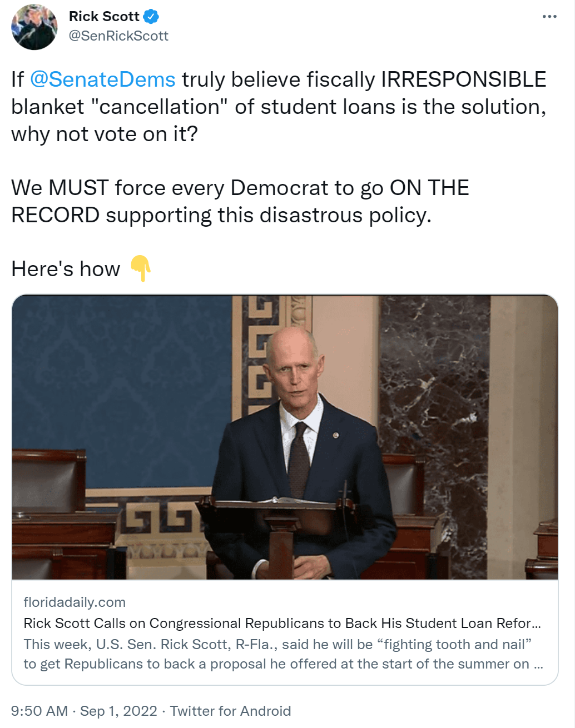Screen dimensions: 575x728
Task: Click the blue verified checkmark badge
Action: click(151, 17)
